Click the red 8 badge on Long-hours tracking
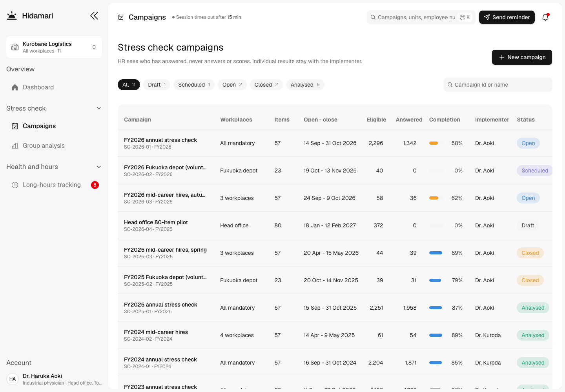Image resolution: width=565 pixels, height=392 pixels. coord(95,185)
